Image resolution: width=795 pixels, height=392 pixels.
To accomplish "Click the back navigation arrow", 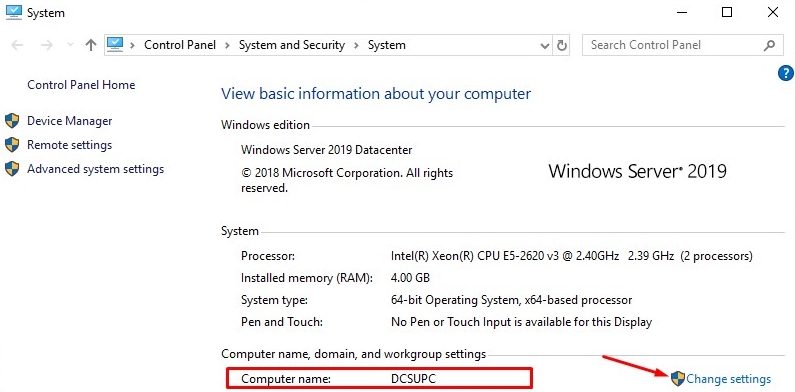I will coord(17,45).
